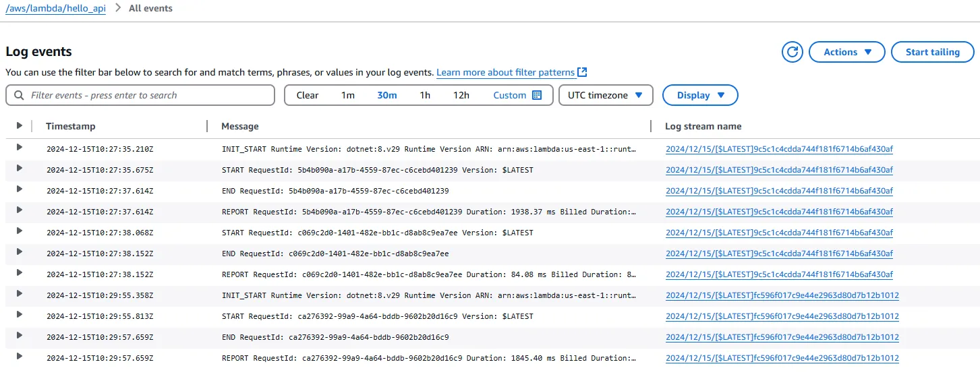The width and height of the screenshot is (980, 385).
Task: Click into the Filter events search field
Action: 148,95
